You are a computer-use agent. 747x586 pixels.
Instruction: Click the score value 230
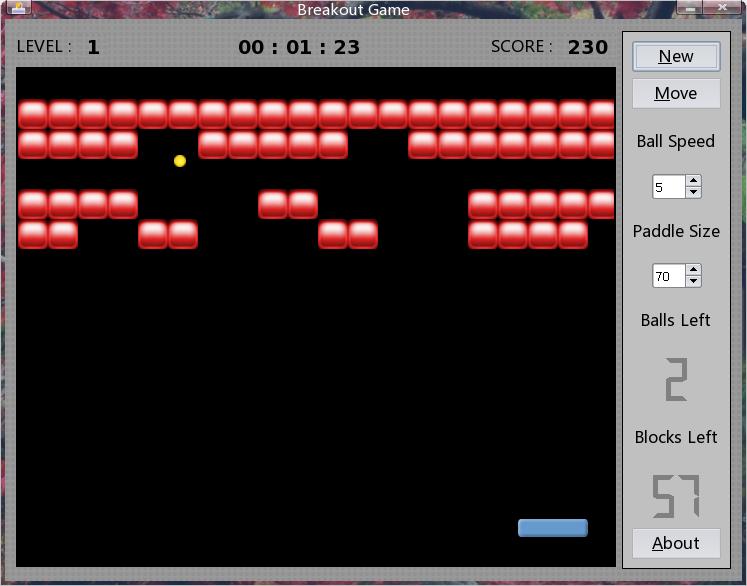588,47
